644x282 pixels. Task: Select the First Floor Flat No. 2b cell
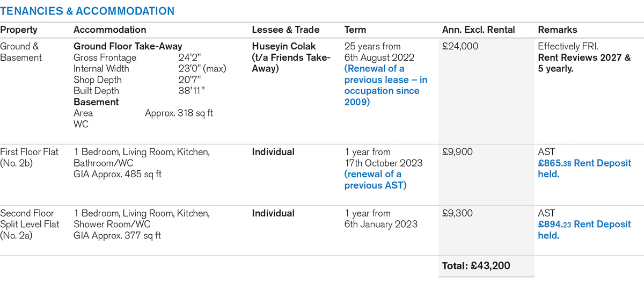pos(30,157)
